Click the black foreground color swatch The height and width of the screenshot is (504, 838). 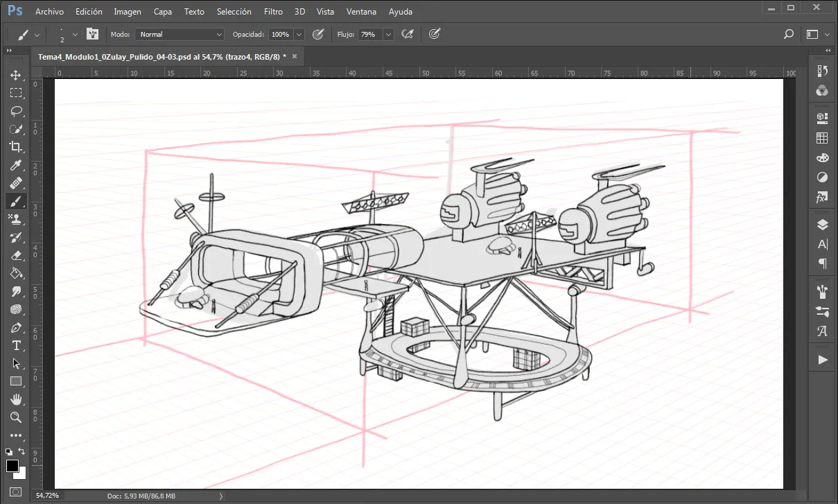tap(12, 466)
